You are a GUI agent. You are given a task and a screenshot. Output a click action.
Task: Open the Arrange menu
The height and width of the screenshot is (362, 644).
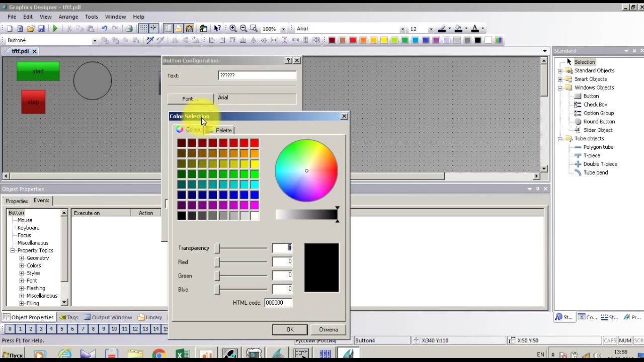[x=68, y=17]
